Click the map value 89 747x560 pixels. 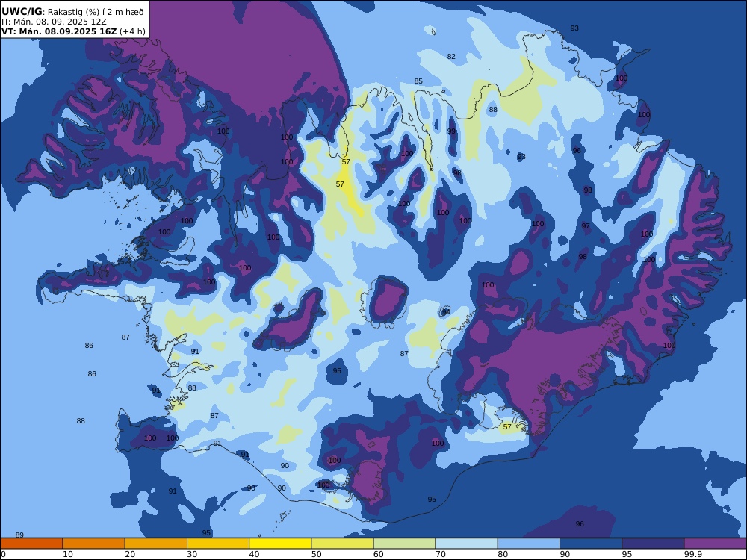point(19,535)
